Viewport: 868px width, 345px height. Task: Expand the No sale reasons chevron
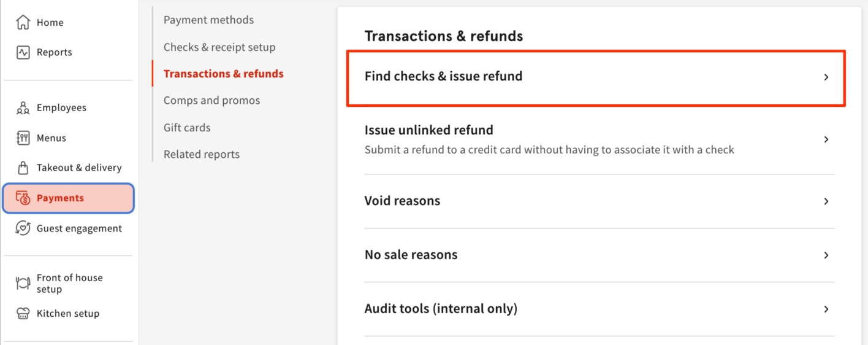[826, 255]
